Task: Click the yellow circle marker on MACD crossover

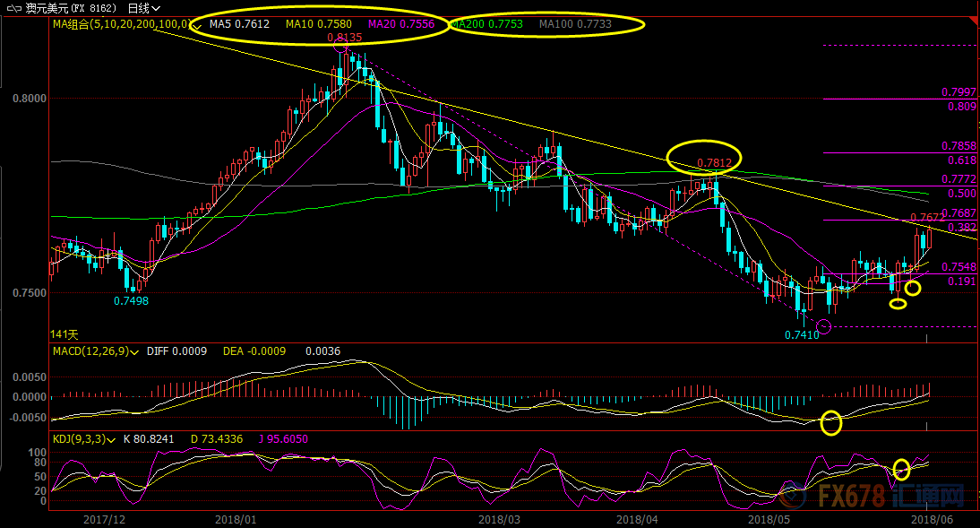Action: click(831, 422)
